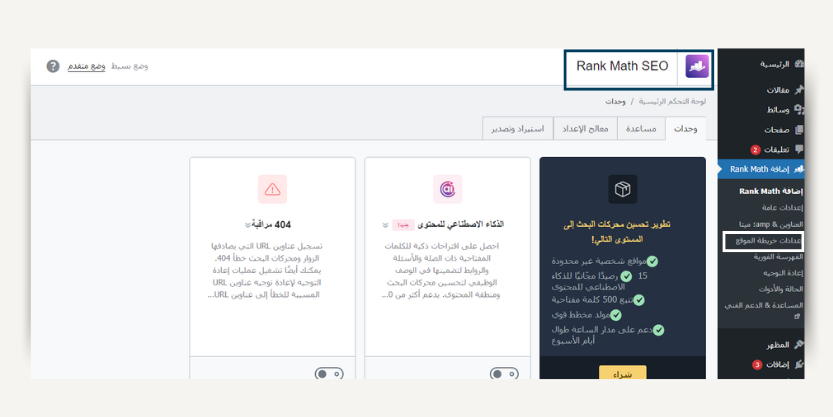The image size is (833, 417).
Task: Click the Content AI module icon
Action: (447, 189)
